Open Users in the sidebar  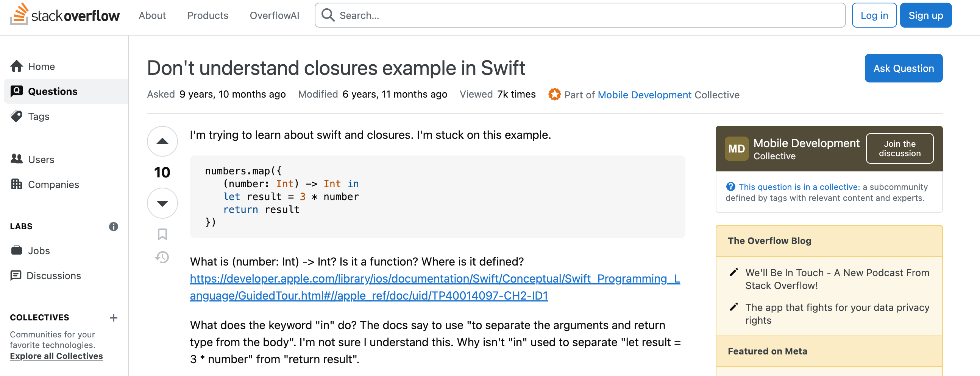(x=66, y=159)
